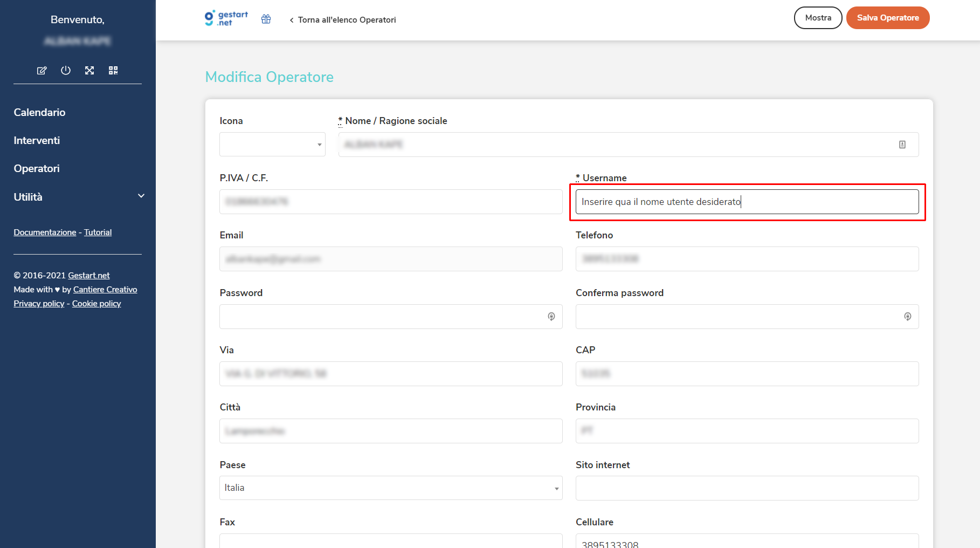The width and height of the screenshot is (980, 548).
Task: Select Operatori in the sidebar
Action: point(37,168)
